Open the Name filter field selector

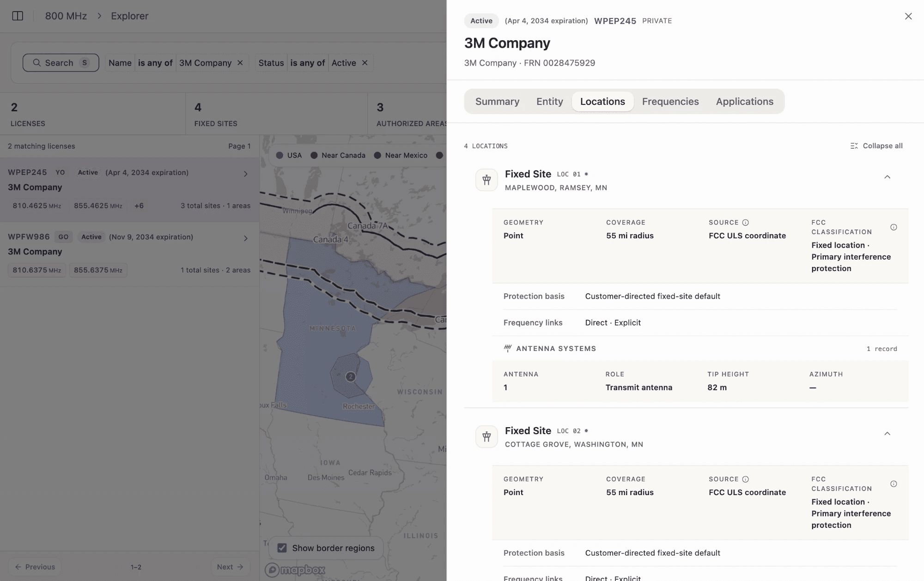(120, 63)
